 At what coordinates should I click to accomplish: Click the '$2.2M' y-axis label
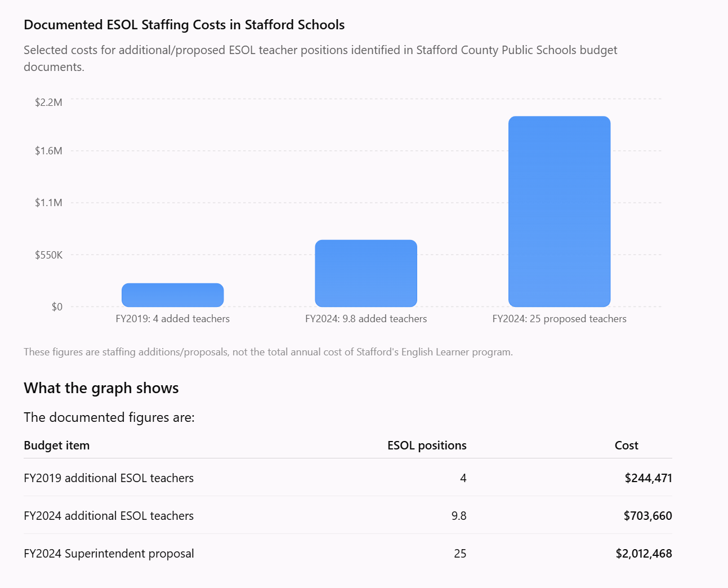click(x=48, y=102)
